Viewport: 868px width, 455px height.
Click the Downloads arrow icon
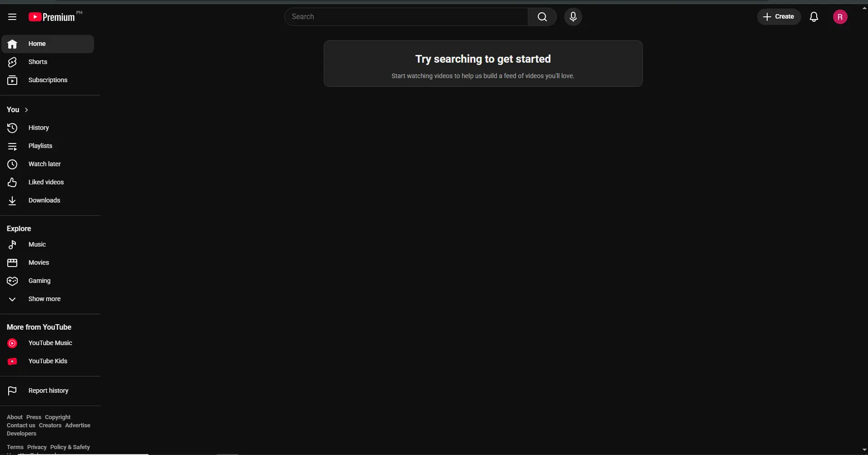coord(12,201)
